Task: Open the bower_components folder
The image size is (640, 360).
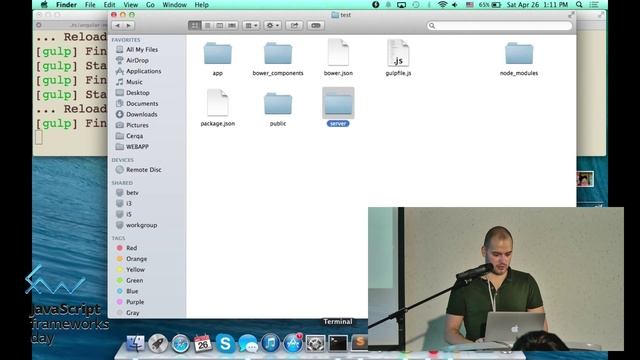Action: tap(278, 54)
